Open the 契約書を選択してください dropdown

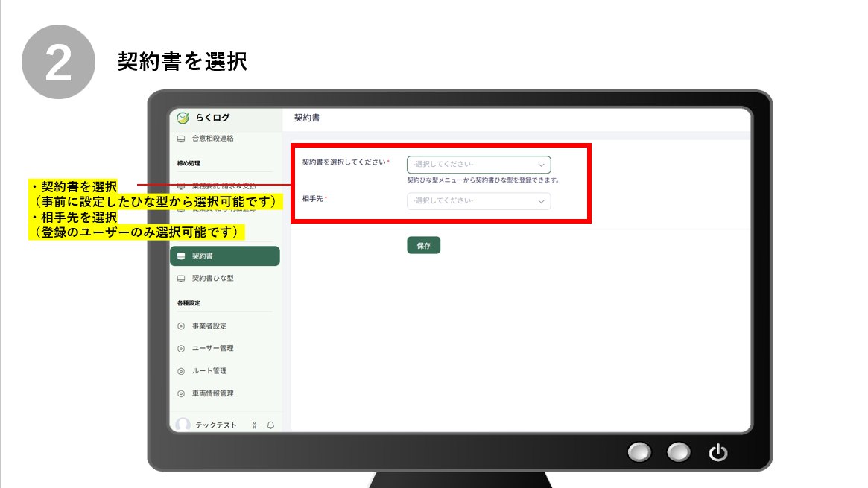[478, 165]
